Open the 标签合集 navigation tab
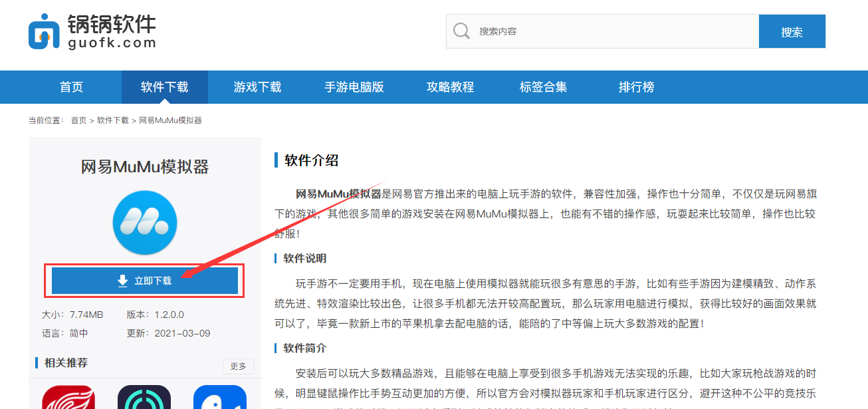868x409 pixels. coord(544,87)
